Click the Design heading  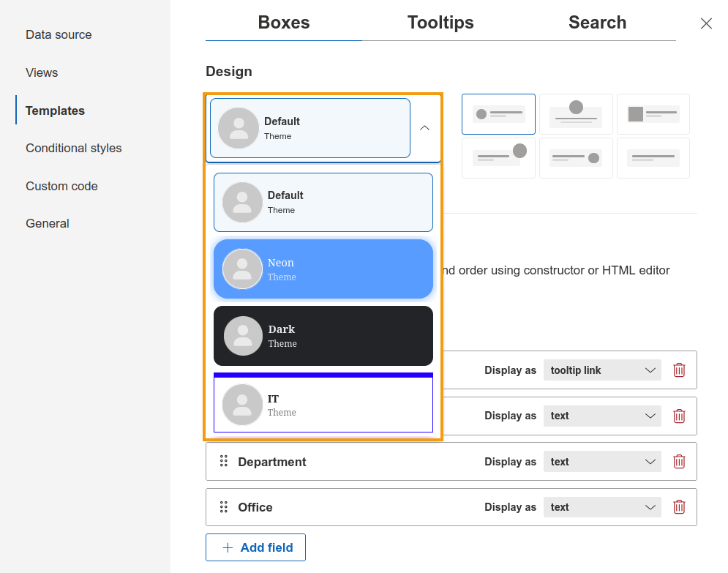click(229, 72)
